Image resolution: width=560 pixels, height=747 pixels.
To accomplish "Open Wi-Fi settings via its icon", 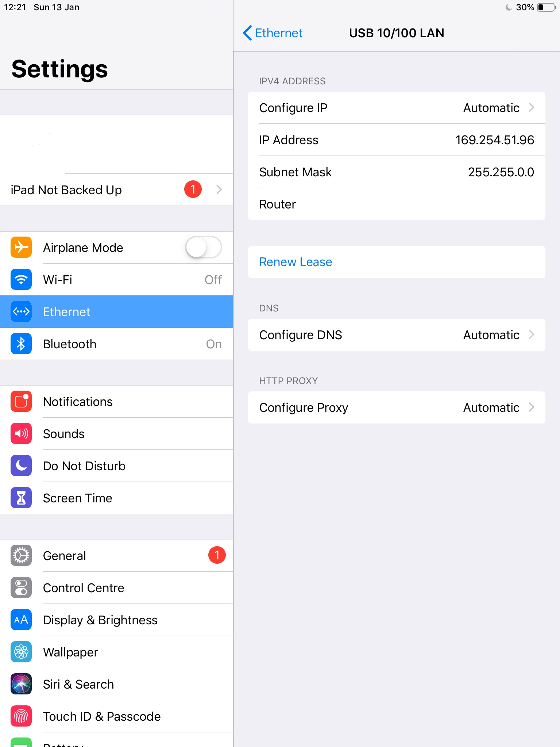I will pos(21,279).
